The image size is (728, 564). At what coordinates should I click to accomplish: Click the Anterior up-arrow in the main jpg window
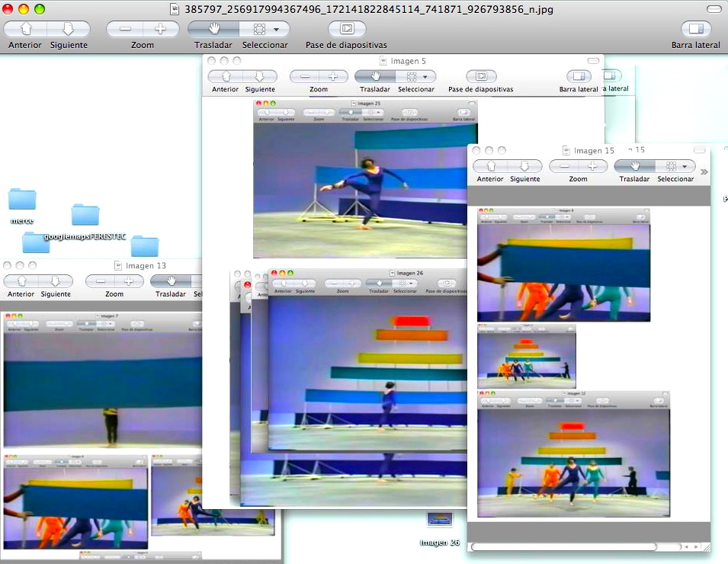point(26,29)
